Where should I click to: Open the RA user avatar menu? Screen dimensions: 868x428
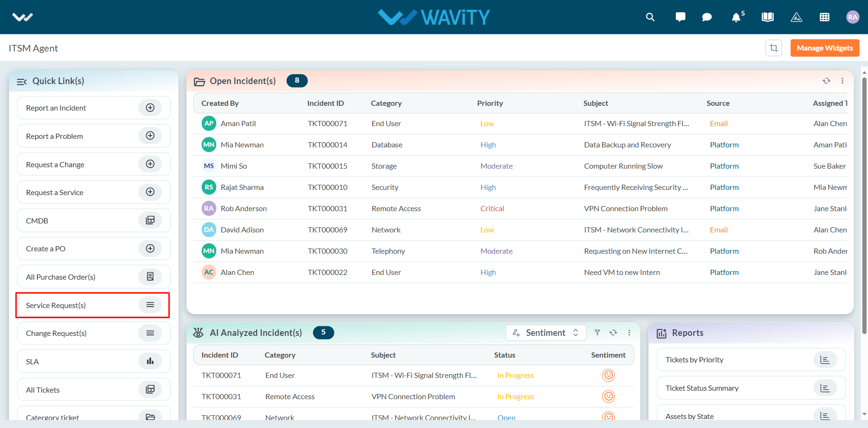point(852,17)
